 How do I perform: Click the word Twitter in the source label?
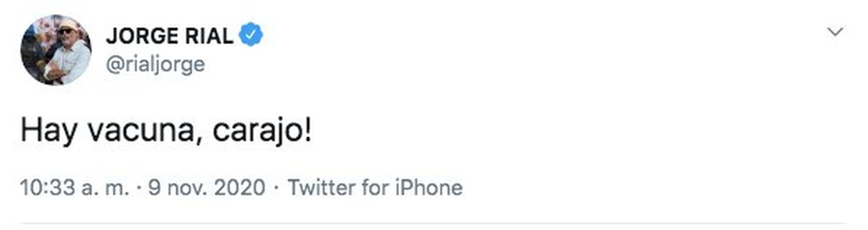tap(321, 188)
